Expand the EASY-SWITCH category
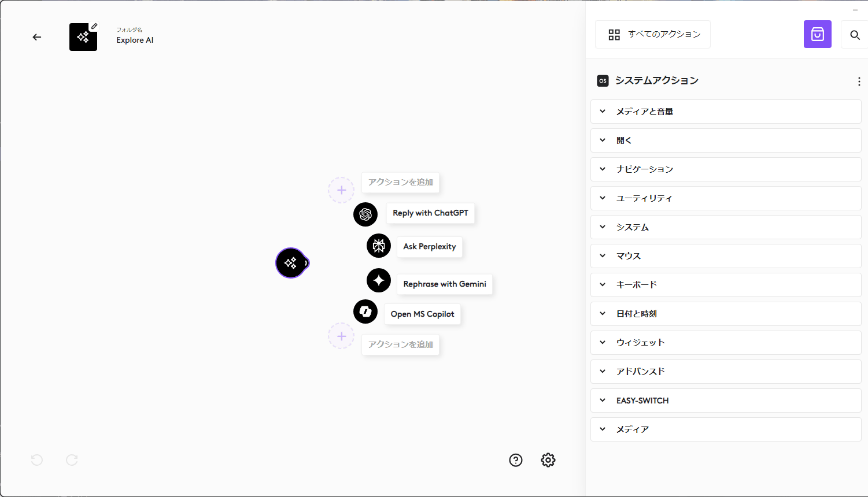Viewport: 868px width, 497px height. tap(726, 400)
